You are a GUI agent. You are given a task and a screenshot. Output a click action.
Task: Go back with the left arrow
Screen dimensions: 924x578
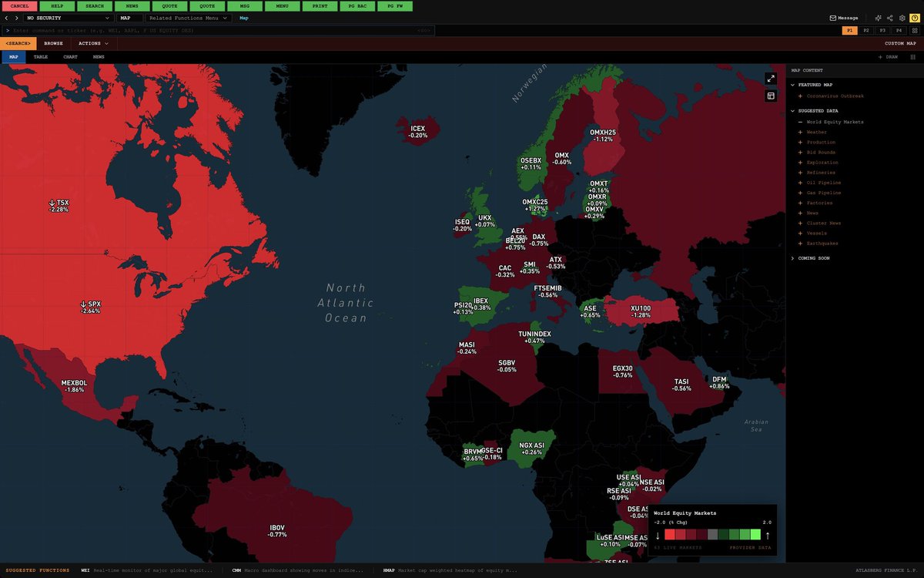pos(7,18)
